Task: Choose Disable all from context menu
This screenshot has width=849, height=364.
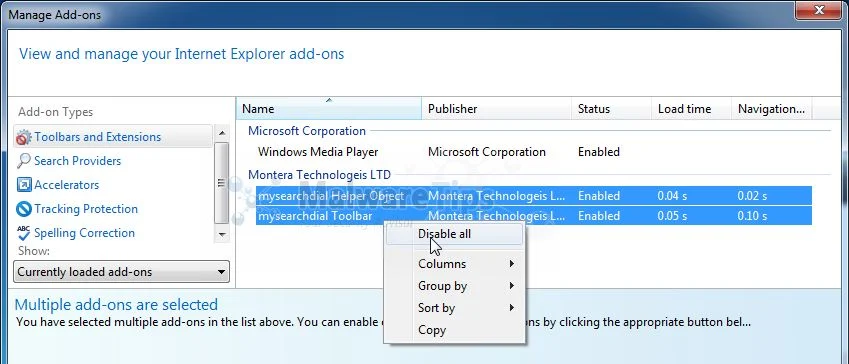Action: pyautogui.click(x=454, y=234)
